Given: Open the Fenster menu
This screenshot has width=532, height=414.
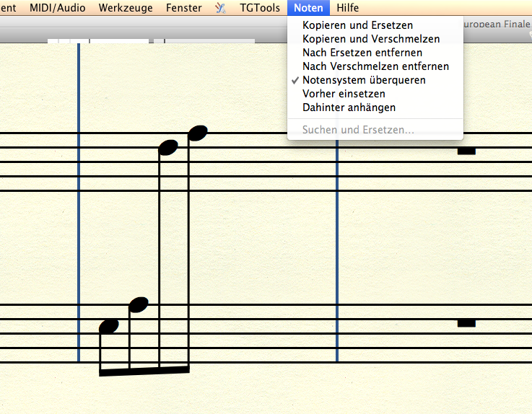Looking at the screenshot, I should pyautogui.click(x=183, y=8).
